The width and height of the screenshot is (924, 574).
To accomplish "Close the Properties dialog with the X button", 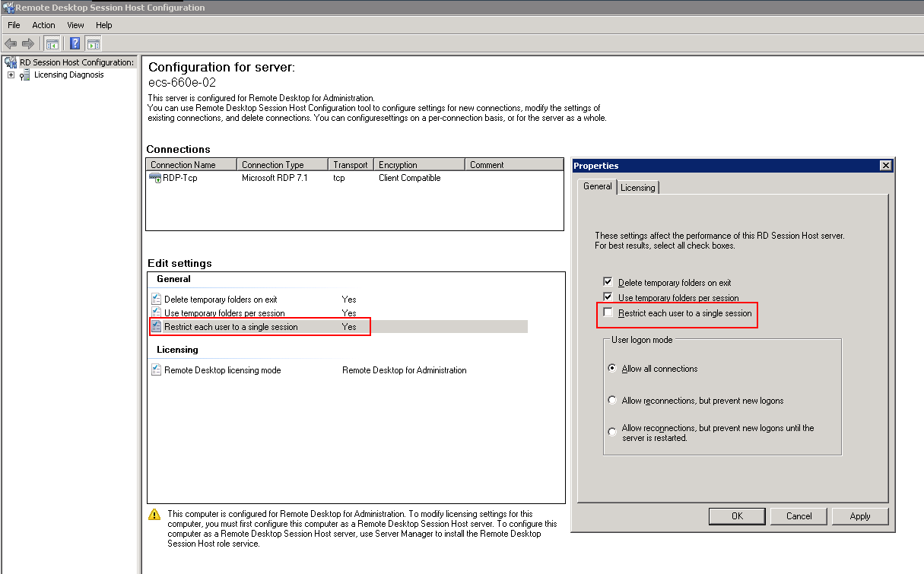I will 885,166.
